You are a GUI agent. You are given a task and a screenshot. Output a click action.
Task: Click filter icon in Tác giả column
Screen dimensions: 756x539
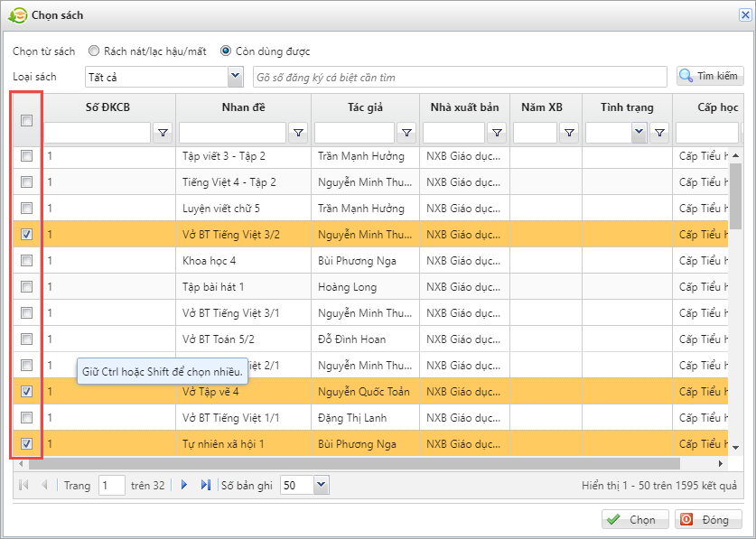tap(406, 134)
